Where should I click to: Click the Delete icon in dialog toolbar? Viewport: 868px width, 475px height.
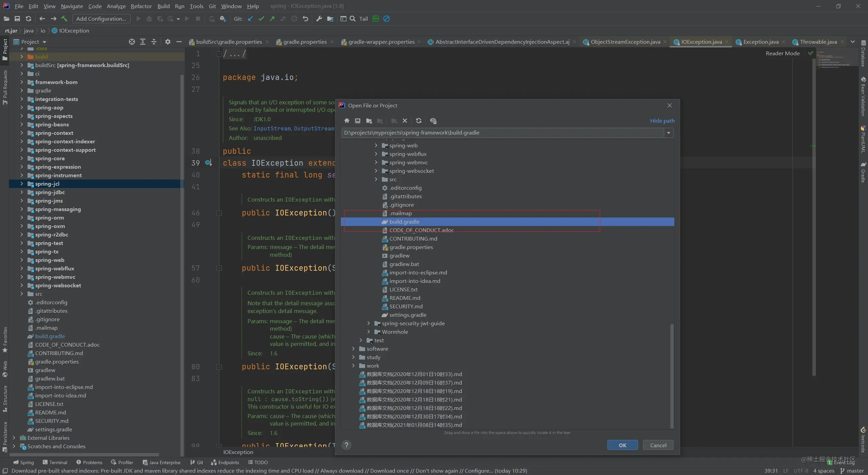click(405, 121)
